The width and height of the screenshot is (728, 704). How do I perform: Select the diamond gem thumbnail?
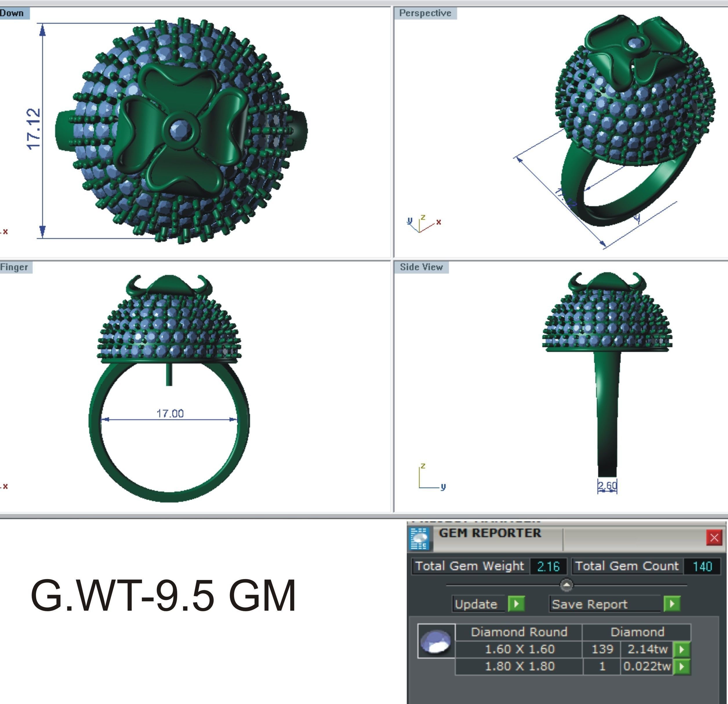[x=436, y=641]
